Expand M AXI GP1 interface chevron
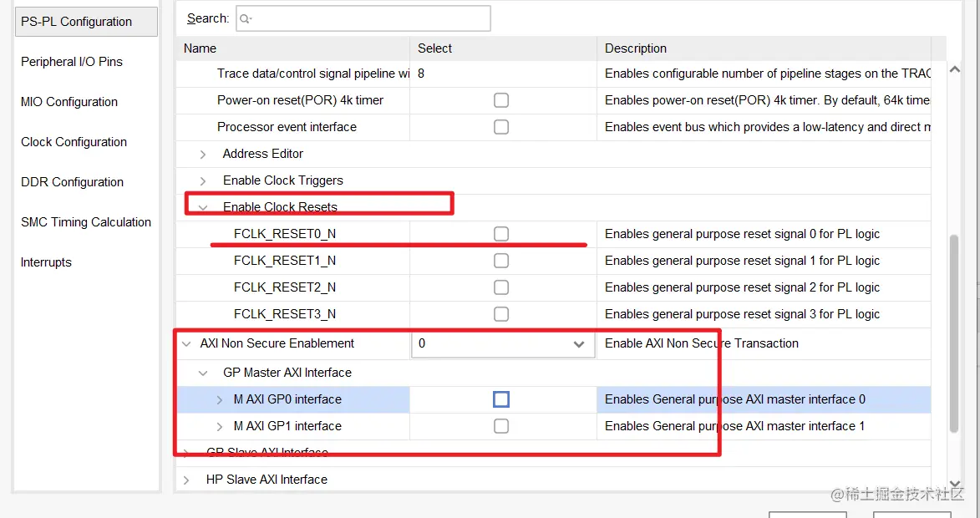Image resolution: width=980 pixels, height=518 pixels. (x=220, y=427)
